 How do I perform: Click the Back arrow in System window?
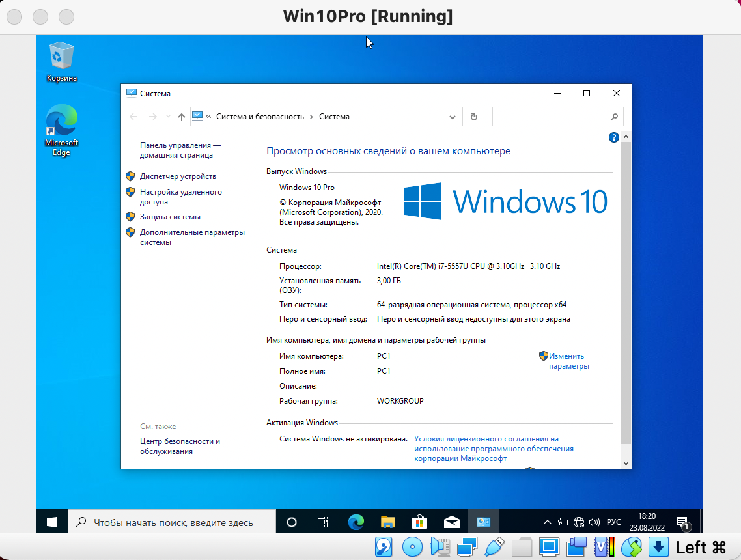point(133,117)
